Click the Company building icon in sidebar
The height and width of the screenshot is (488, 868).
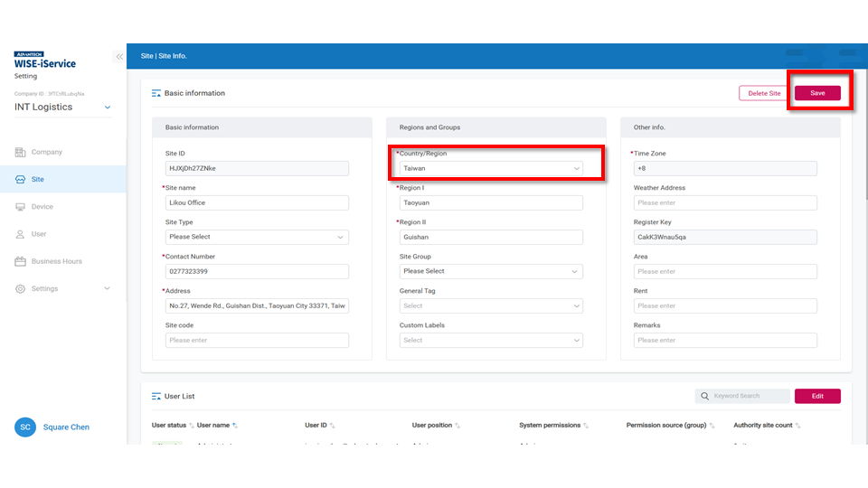(x=21, y=153)
